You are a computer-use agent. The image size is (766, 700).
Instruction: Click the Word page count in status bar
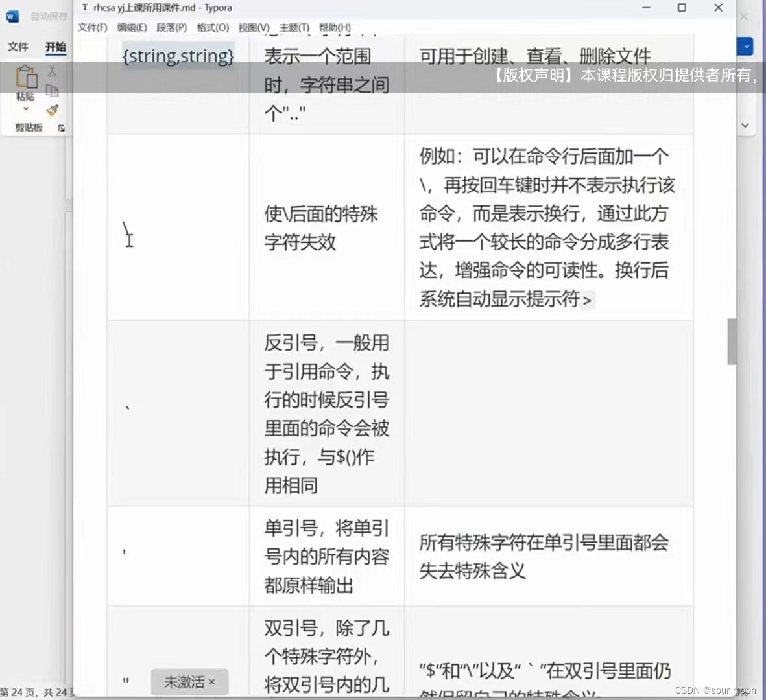(x=36, y=692)
